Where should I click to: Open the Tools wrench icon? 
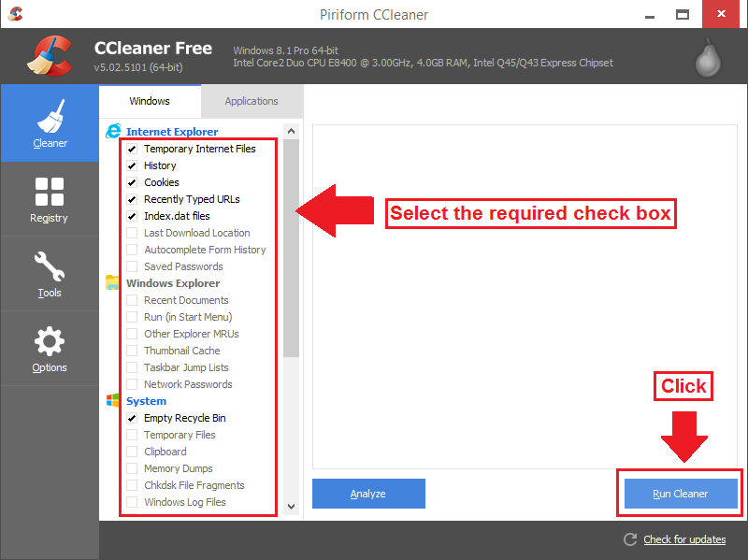click(50, 266)
